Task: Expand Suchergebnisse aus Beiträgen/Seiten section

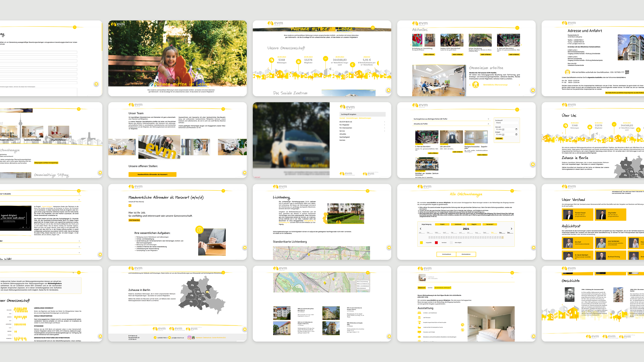Action: point(488,119)
